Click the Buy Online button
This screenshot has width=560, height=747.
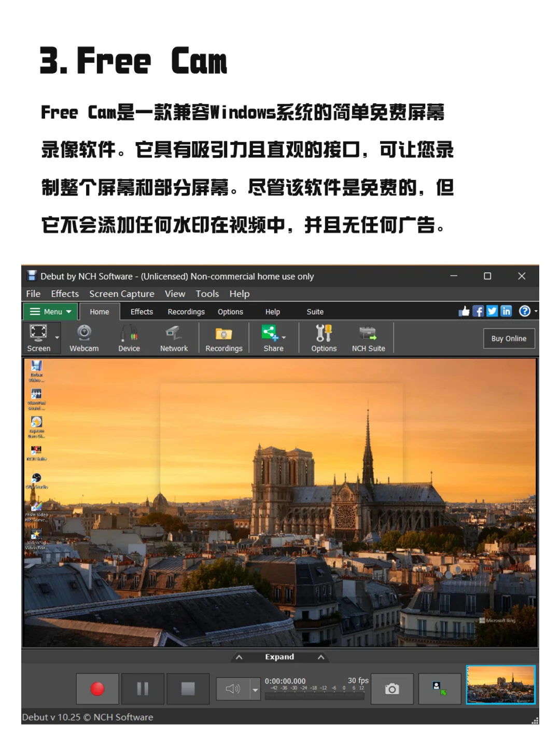click(509, 338)
